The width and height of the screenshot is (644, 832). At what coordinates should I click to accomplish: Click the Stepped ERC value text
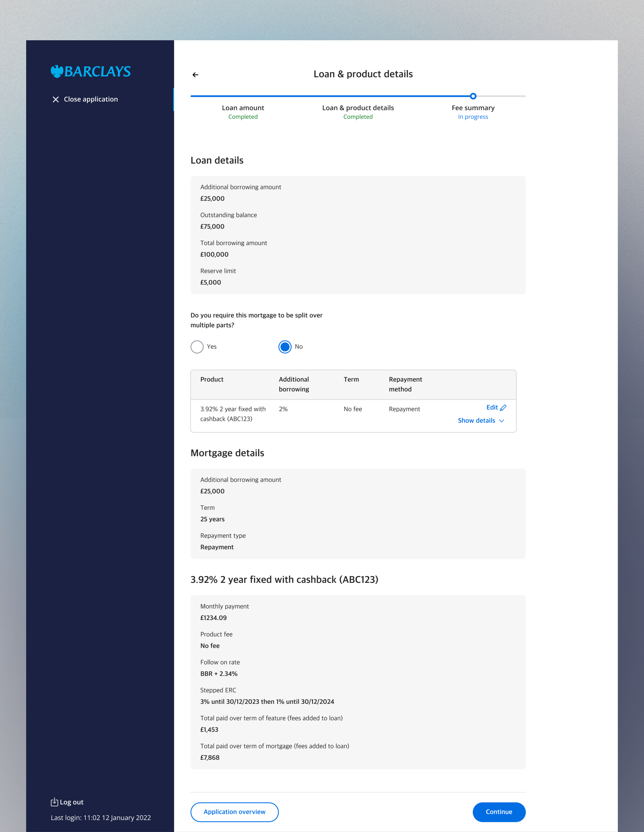(x=267, y=701)
